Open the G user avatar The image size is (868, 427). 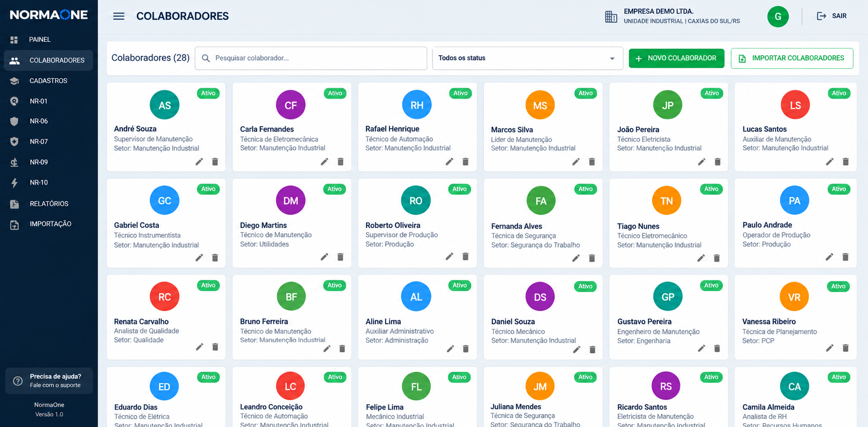click(x=778, y=16)
